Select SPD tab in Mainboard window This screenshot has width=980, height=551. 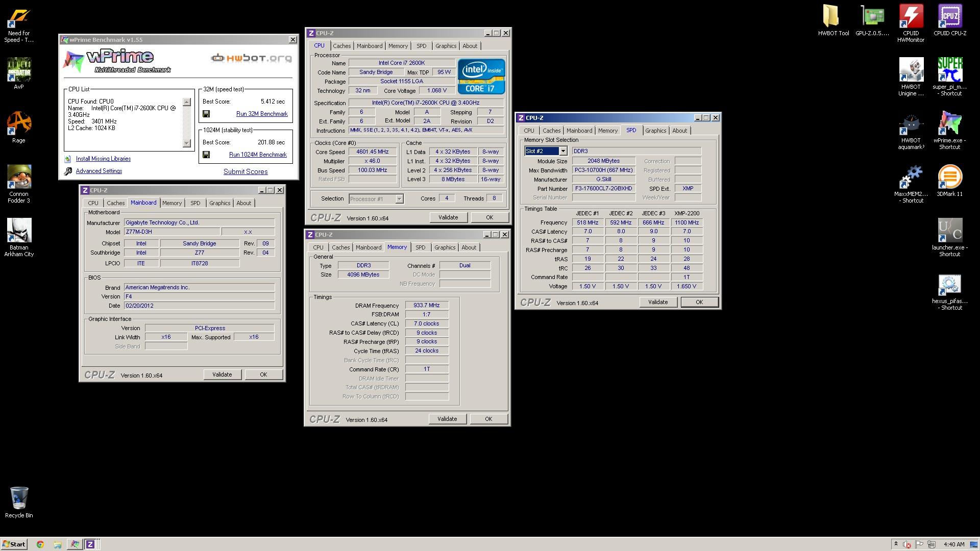(195, 203)
